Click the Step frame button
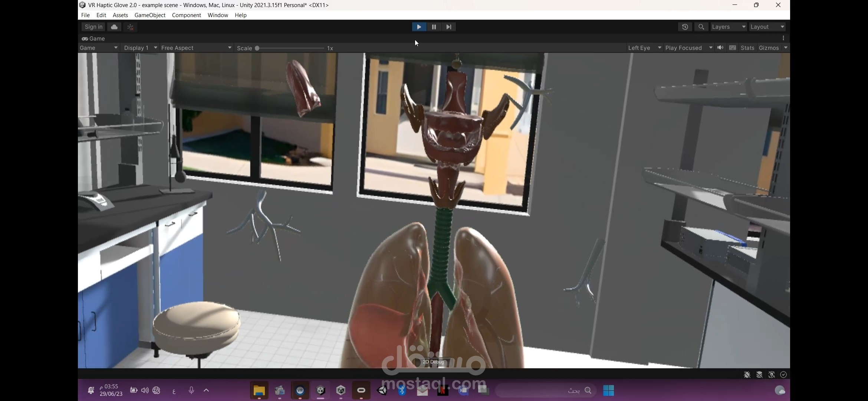Viewport: 868px width, 401px height. [448, 27]
